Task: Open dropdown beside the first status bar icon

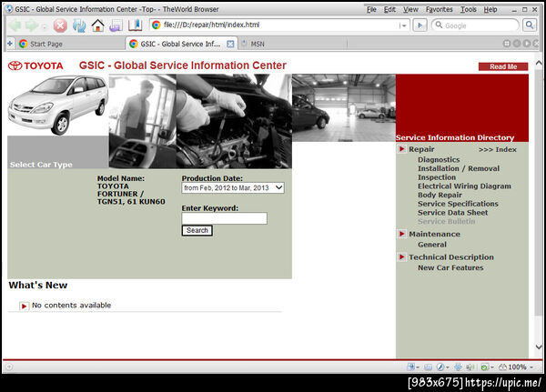Action: [418, 367]
